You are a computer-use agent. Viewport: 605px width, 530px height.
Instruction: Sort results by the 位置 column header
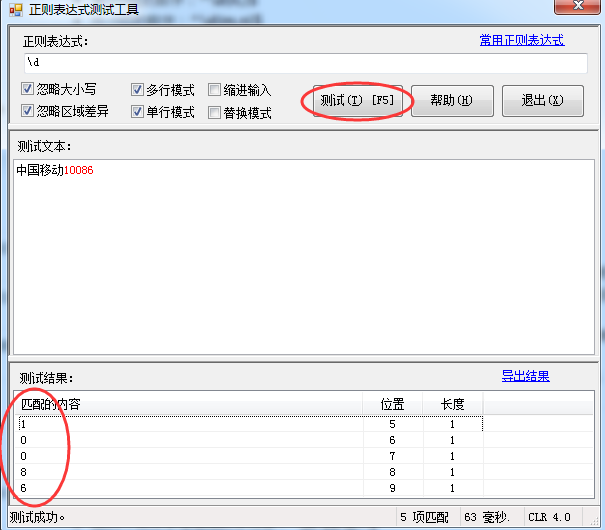(392, 404)
